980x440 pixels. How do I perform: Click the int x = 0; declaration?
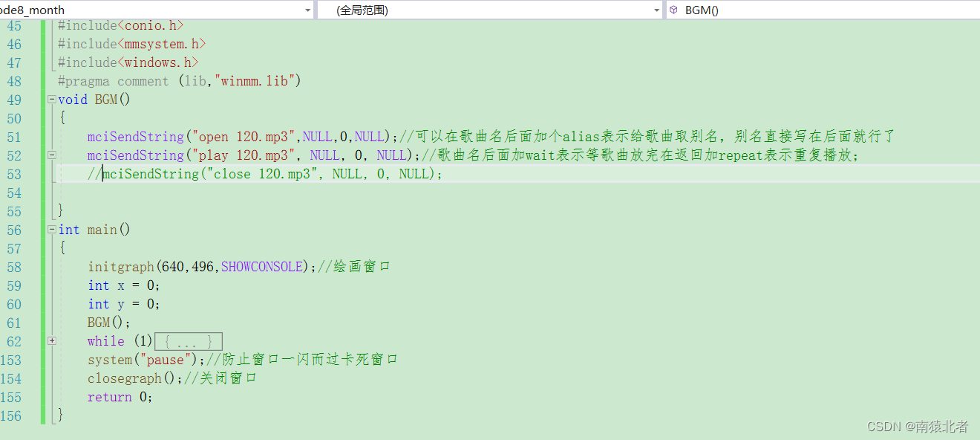pyautogui.click(x=124, y=285)
